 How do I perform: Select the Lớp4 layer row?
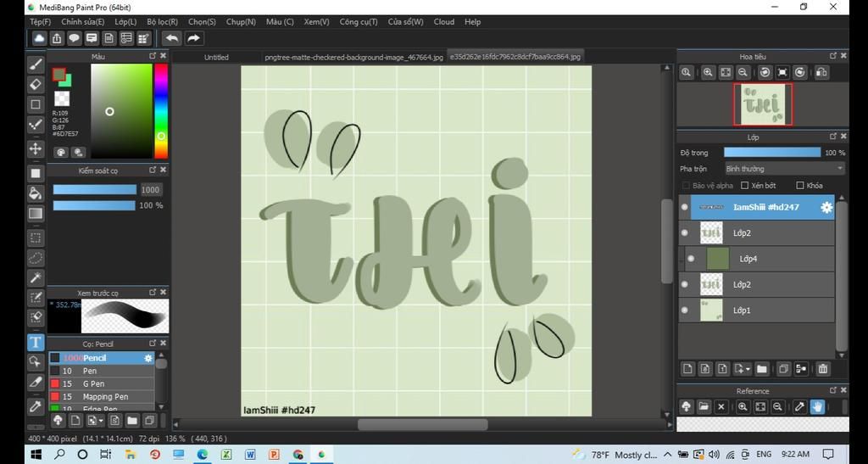757,259
